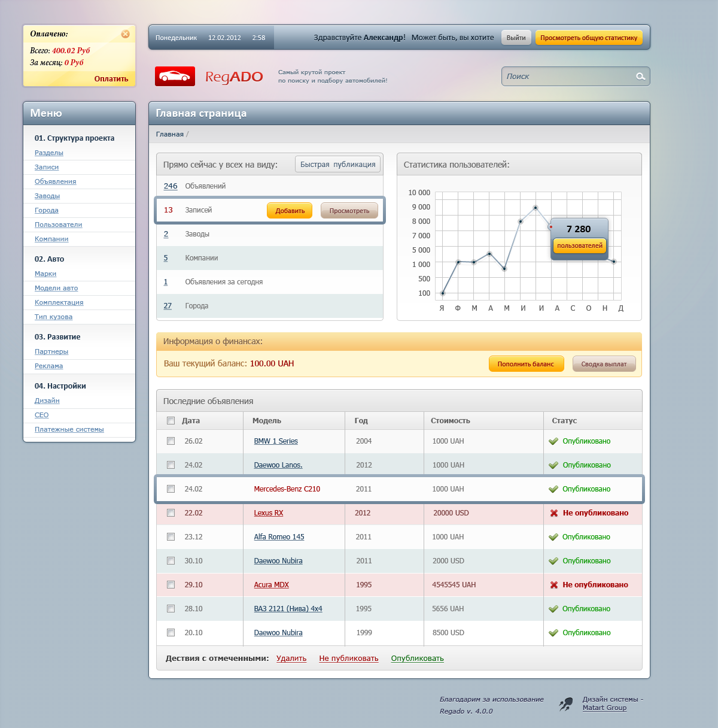Click the highest data point on the chart
Viewport: 718px width, 728px height.
(536, 208)
